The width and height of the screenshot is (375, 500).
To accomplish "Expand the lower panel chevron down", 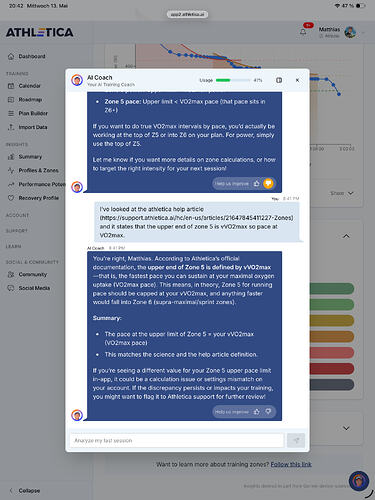I will pos(346,428).
